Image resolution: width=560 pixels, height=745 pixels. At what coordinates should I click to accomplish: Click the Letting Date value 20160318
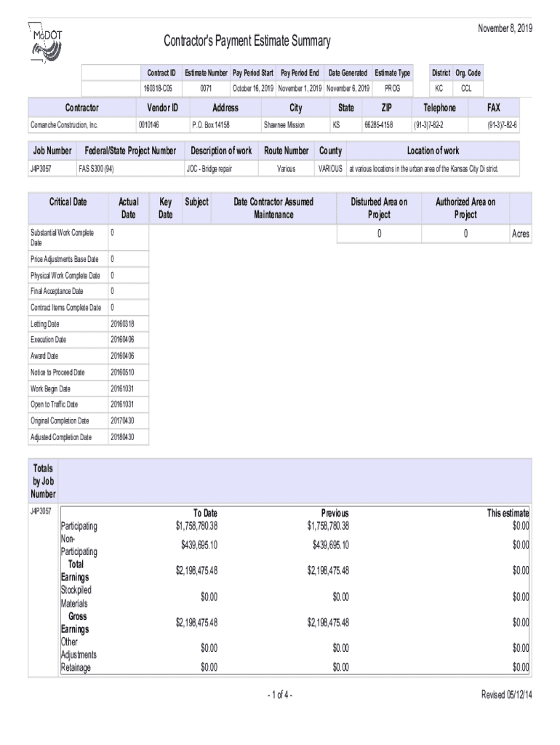tap(122, 323)
